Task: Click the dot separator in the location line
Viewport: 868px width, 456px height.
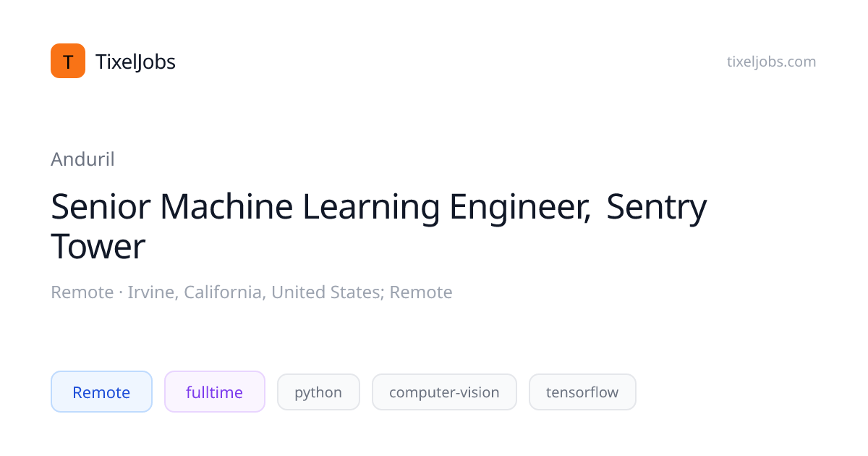Action: (x=121, y=292)
